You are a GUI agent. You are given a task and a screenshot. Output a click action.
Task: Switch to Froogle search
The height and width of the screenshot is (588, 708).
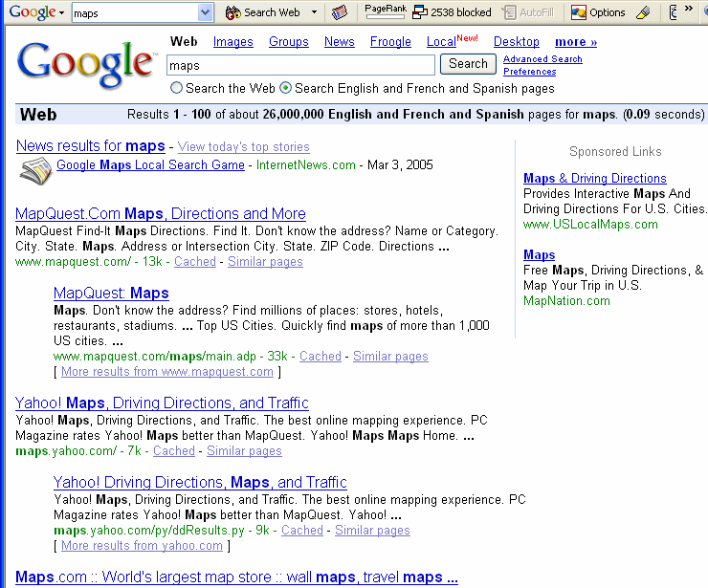[390, 41]
